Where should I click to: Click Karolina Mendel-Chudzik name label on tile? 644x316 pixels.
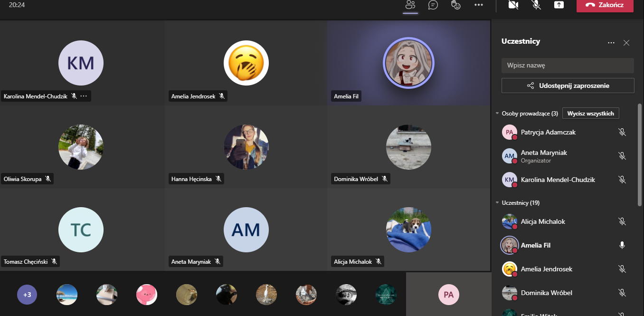36,96
